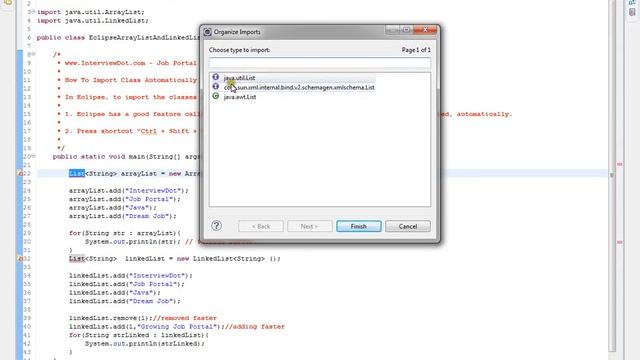Click the disabled Back button

(261, 226)
